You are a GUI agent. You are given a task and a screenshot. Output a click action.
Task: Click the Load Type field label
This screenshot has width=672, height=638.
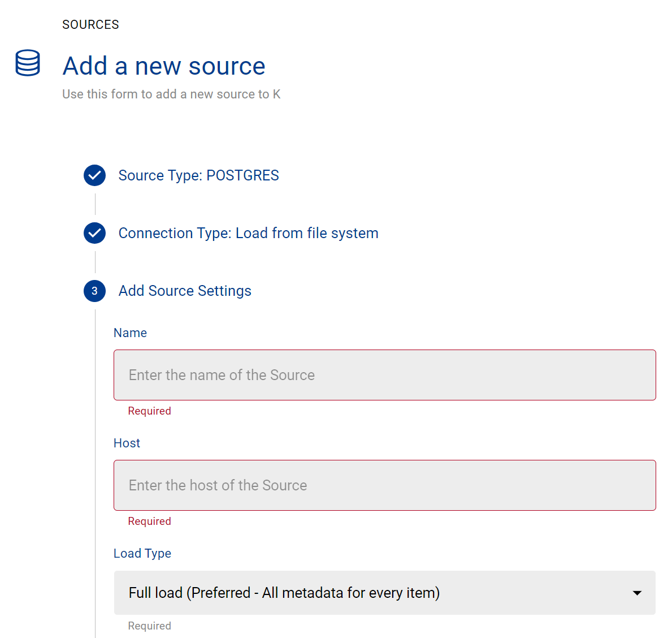click(142, 553)
